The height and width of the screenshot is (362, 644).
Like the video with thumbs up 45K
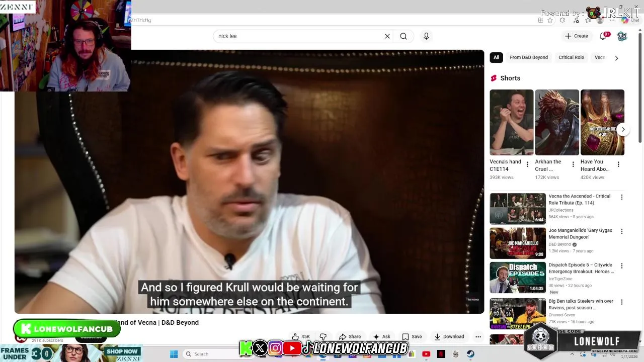pos(301,337)
